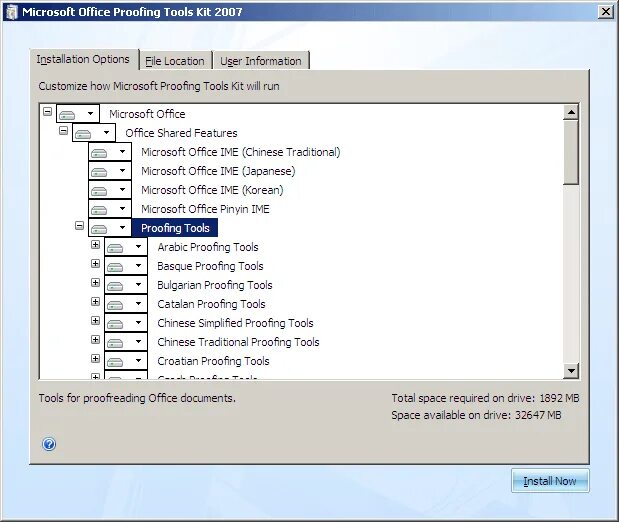Open install-state dropdown for Proofing Tools
This screenshot has width=619, height=522.
click(x=110, y=227)
